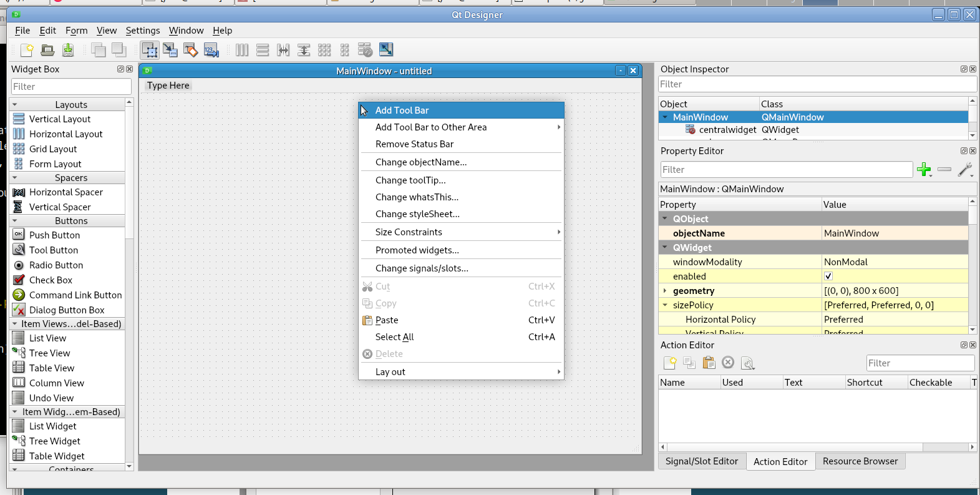
Task: Click New Action icon in Action Editor
Action: [670, 363]
